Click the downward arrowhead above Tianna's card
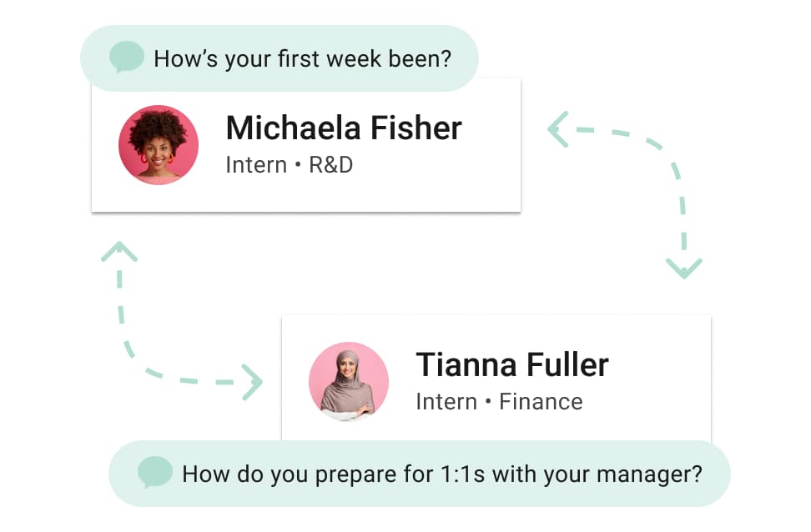The height and width of the screenshot is (532, 811). click(684, 269)
